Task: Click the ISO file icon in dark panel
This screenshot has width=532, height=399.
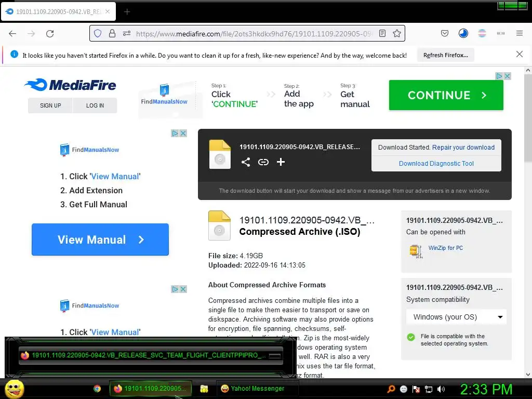Action: coord(220,154)
